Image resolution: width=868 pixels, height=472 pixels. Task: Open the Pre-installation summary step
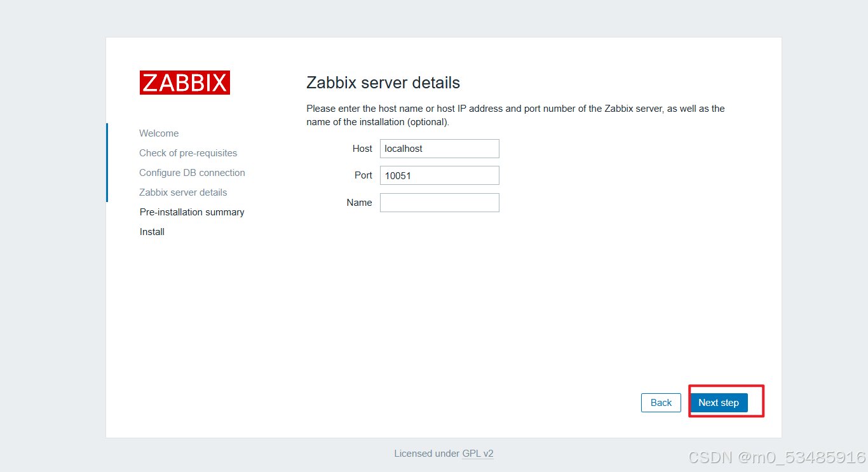(x=192, y=212)
